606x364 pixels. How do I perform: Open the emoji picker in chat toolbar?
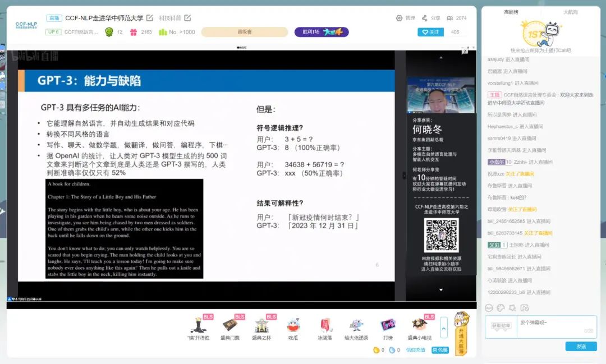pyautogui.click(x=489, y=308)
